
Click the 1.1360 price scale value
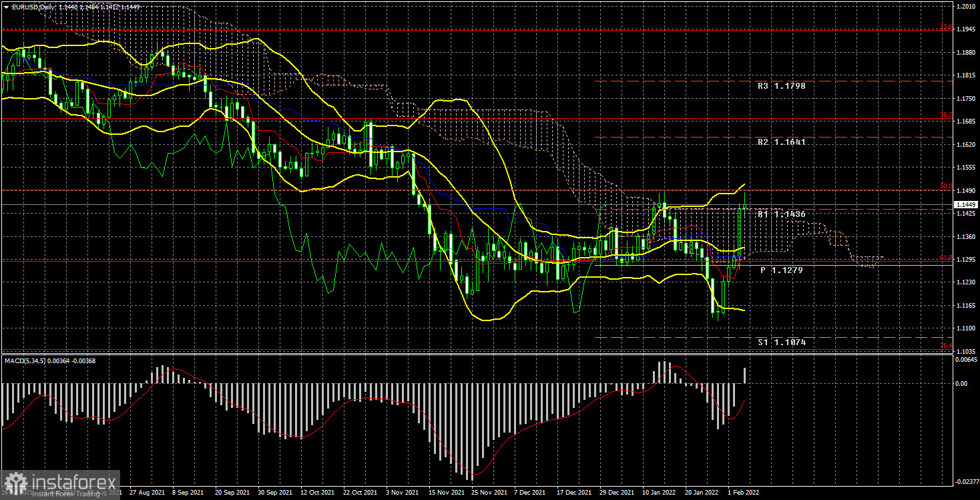[966, 236]
